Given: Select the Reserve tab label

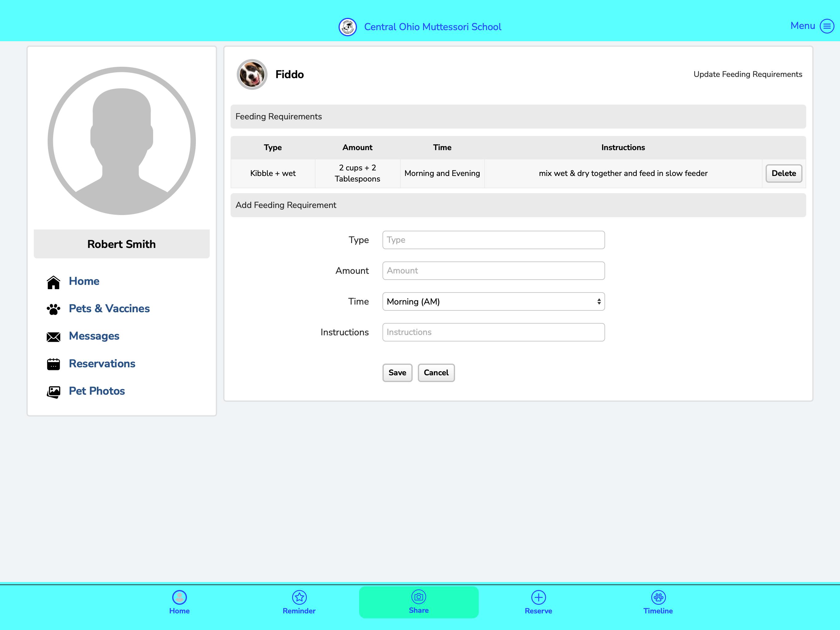Looking at the screenshot, I should (x=538, y=611).
